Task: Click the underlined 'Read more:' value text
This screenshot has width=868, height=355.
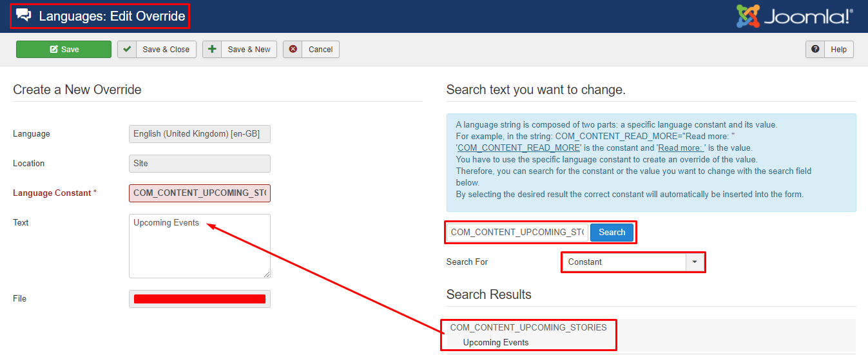Action: tap(682, 148)
